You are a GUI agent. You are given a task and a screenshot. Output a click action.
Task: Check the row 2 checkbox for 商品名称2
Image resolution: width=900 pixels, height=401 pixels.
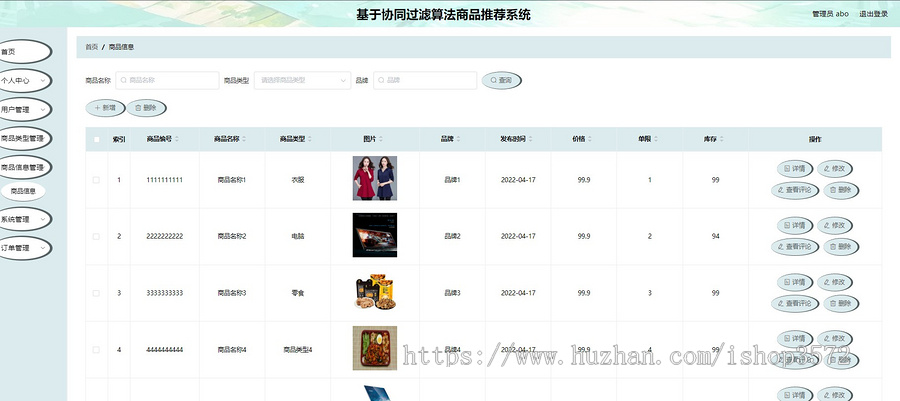click(96, 236)
